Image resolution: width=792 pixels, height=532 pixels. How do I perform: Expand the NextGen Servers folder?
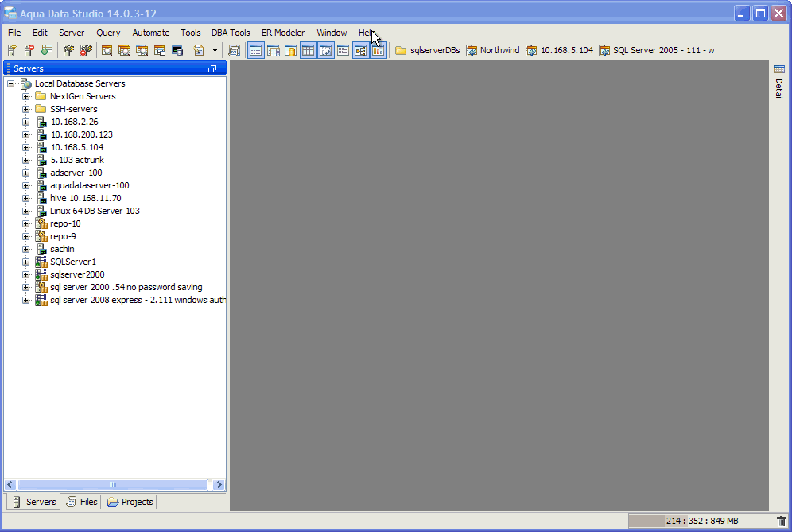point(25,96)
